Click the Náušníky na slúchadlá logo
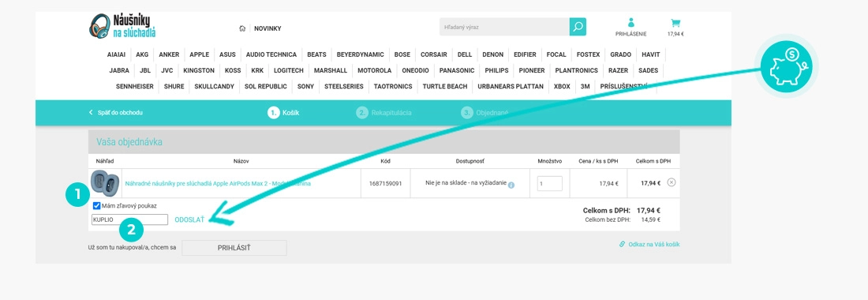Screen dimensions: 868x300 (122, 26)
